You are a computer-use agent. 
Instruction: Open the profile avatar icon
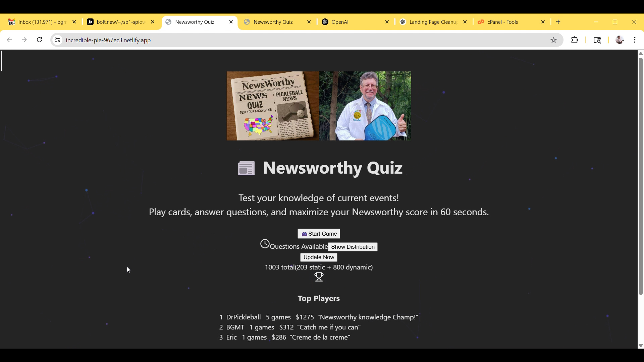619,40
